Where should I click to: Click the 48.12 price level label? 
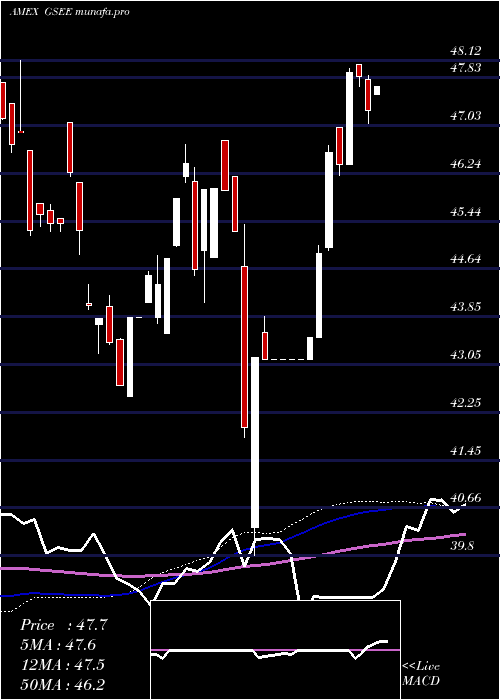click(466, 51)
